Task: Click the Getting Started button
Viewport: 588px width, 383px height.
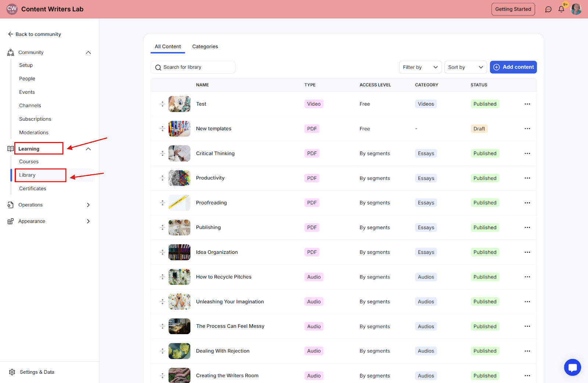Action: point(513,9)
